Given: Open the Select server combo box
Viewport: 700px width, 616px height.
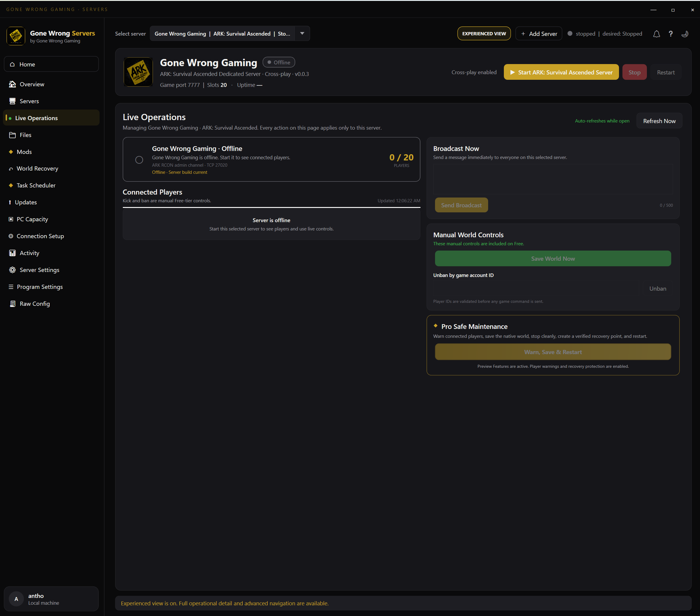Looking at the screenshot, I should click(230, 34).
